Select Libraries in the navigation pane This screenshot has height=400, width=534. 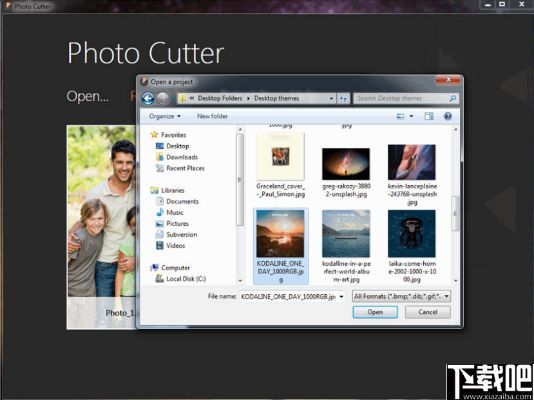tap(173, 191)
